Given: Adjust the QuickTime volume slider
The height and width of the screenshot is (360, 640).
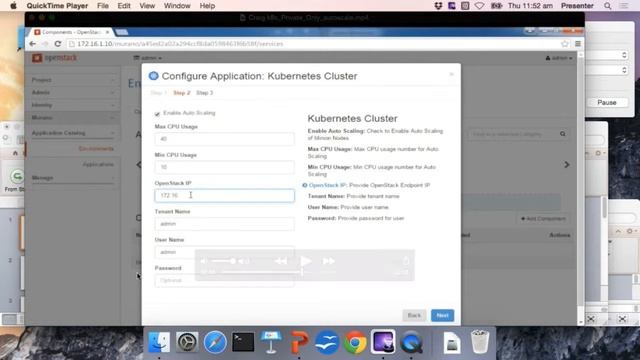Looking at the screenshot, I should tap(223, 261).
